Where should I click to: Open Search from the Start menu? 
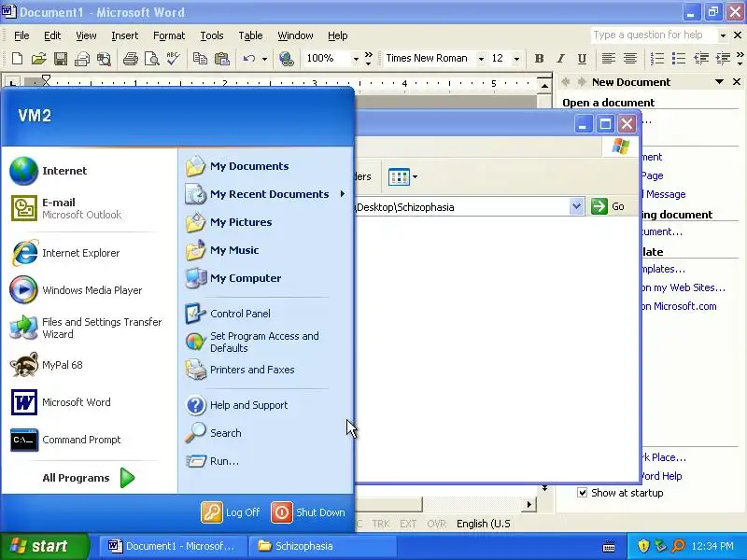pos(266,433)
